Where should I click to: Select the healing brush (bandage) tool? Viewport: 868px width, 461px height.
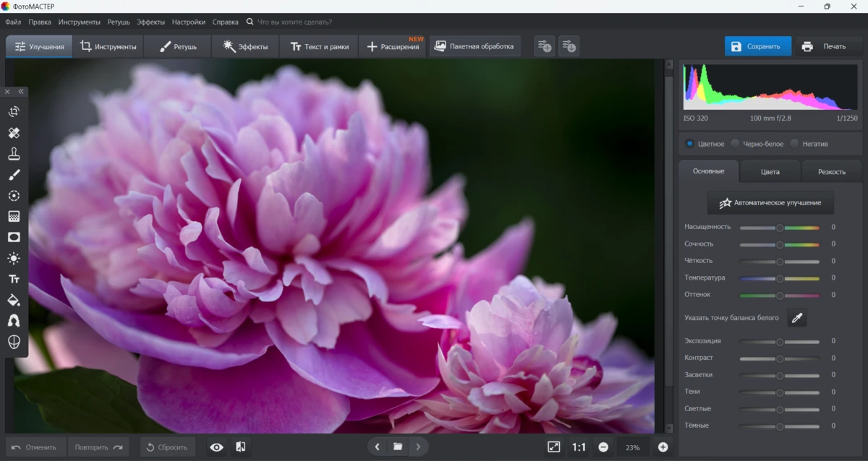14,133
